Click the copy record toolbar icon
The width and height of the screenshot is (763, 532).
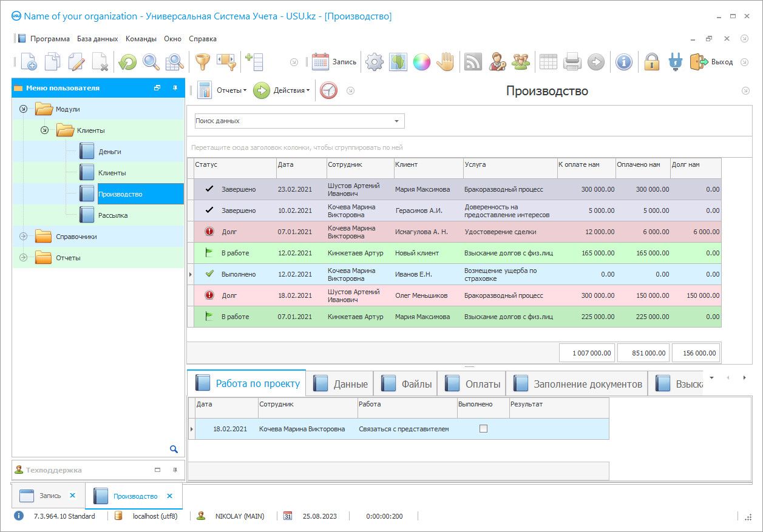coord(53,62)
